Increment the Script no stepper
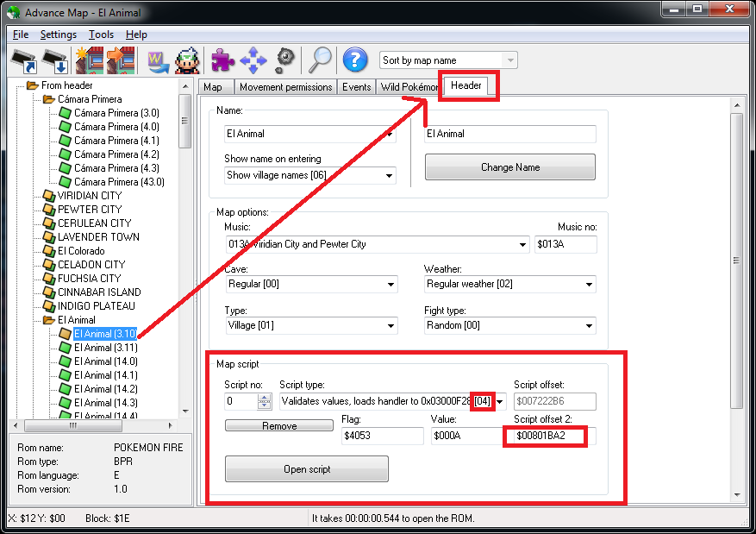This screenshot has width=756, height=534. tap(265, 397)
